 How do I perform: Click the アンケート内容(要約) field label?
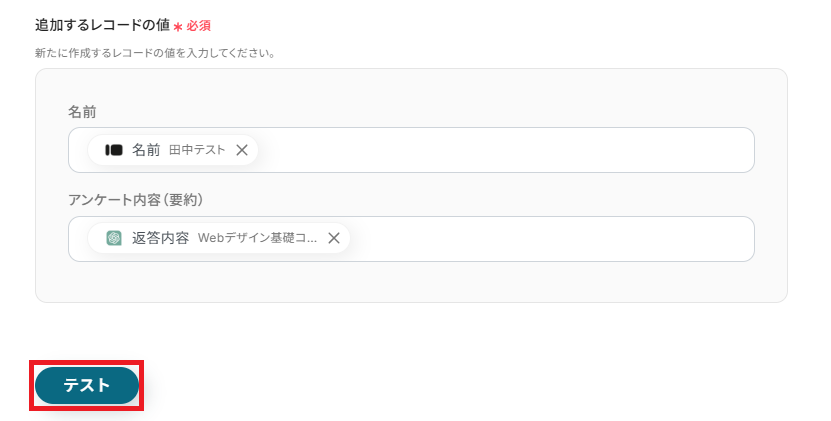pyautogui.click(x=136, y=200)
